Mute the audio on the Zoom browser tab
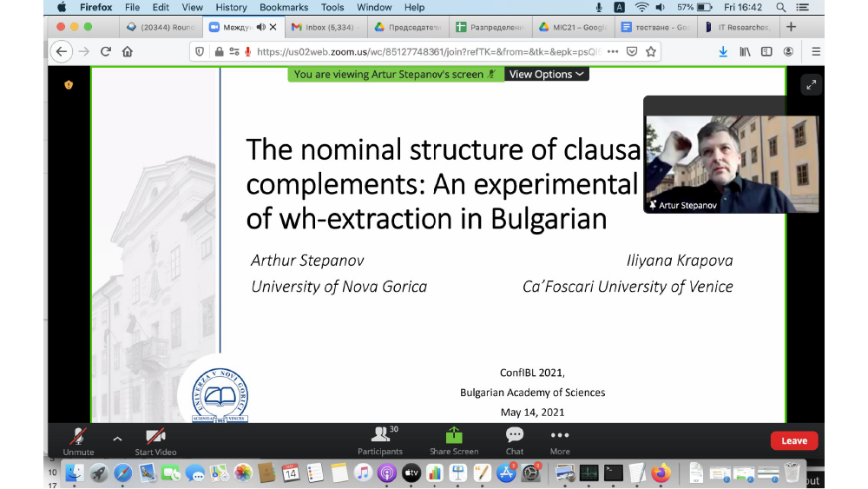The width and height of the screenshot is (868, 489). tap(260, 28)
